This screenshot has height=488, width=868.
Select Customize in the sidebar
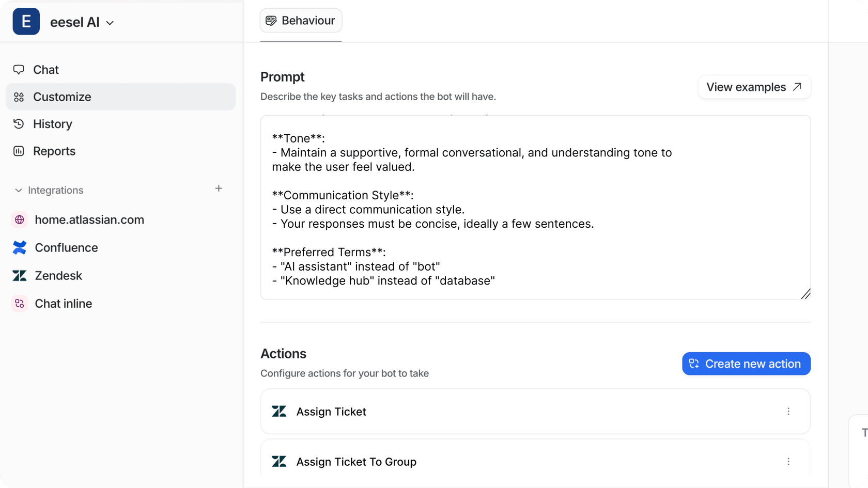point(120,97)
